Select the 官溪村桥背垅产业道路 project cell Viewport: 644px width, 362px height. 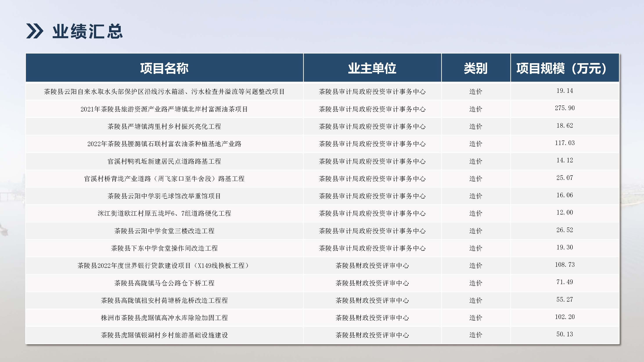(164, 179)
